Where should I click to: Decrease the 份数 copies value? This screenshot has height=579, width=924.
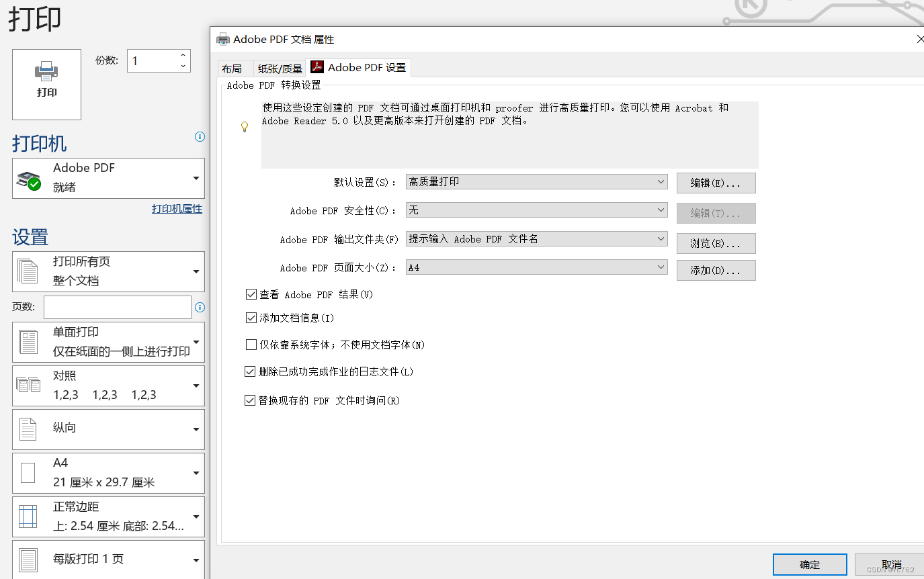(183, 66)
